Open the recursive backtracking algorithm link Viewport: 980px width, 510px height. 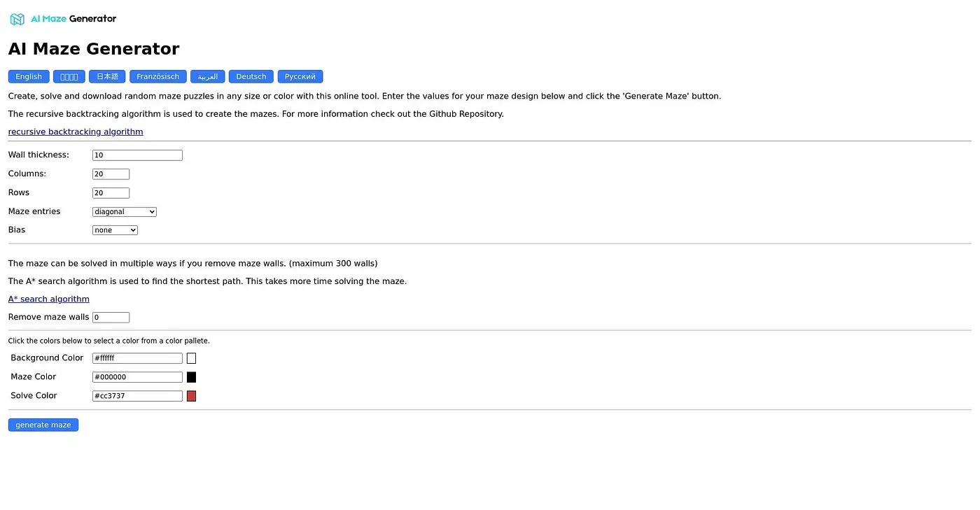(76, 132)
